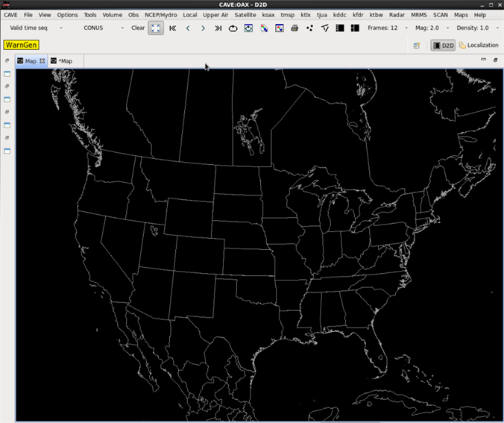Open the Frames: 12 dropdown
The height and width of the screenshot is (423, 504).
click(x=388, y=28)
